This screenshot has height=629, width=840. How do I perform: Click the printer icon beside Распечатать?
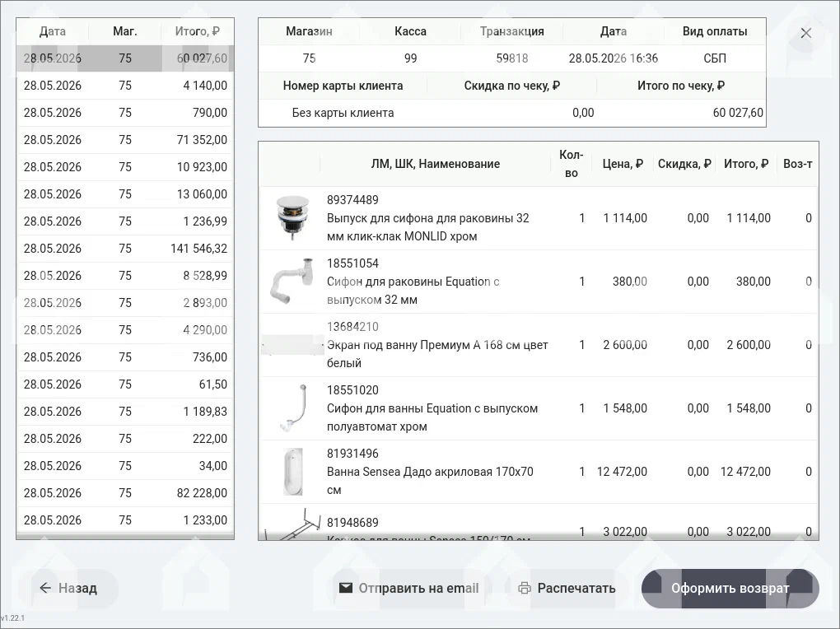pos(525,588)
